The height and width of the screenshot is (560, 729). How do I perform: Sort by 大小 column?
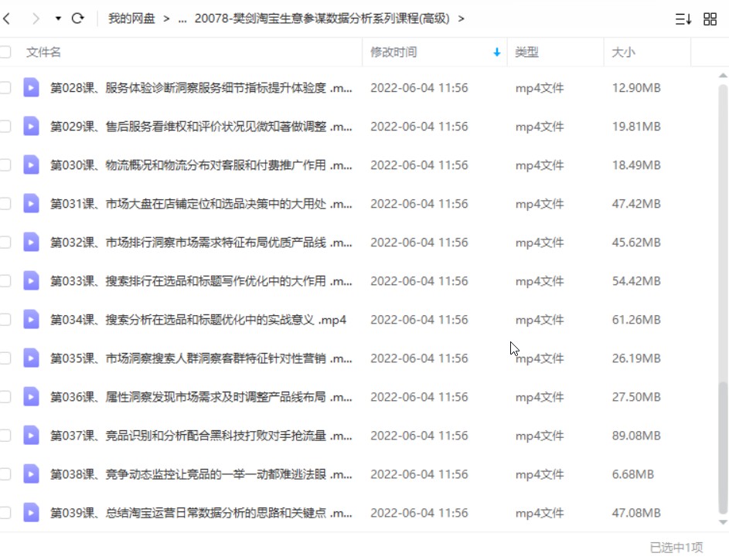(623, 52)
